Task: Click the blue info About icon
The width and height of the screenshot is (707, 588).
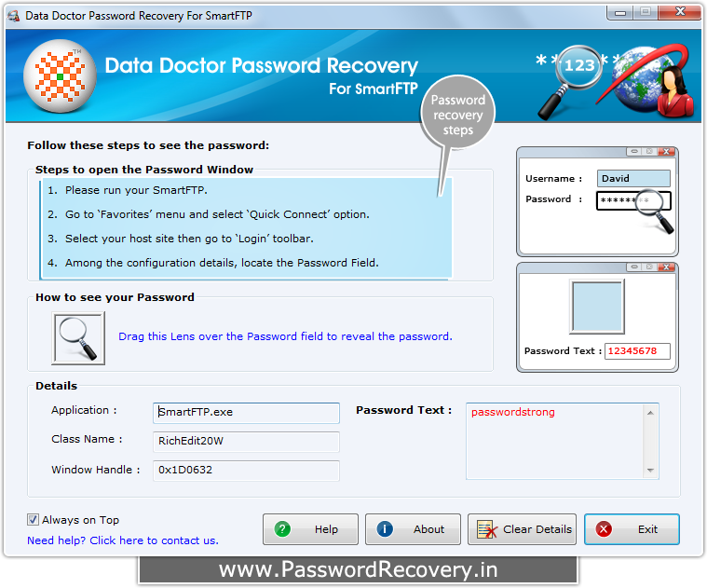Action: click(385, 529)
